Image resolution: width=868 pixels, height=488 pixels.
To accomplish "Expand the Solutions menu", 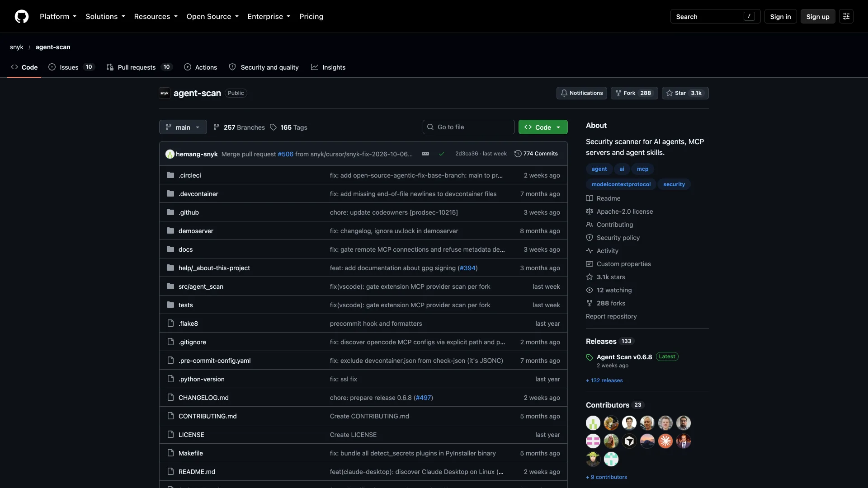I will 105,17.
